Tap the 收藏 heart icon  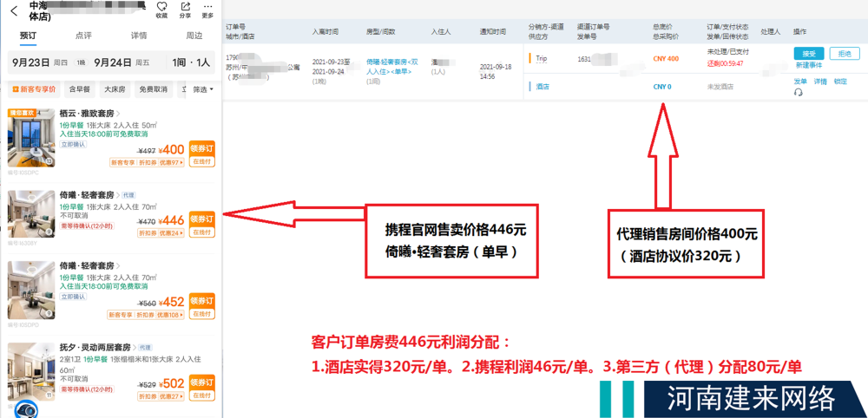click(161, 6)
